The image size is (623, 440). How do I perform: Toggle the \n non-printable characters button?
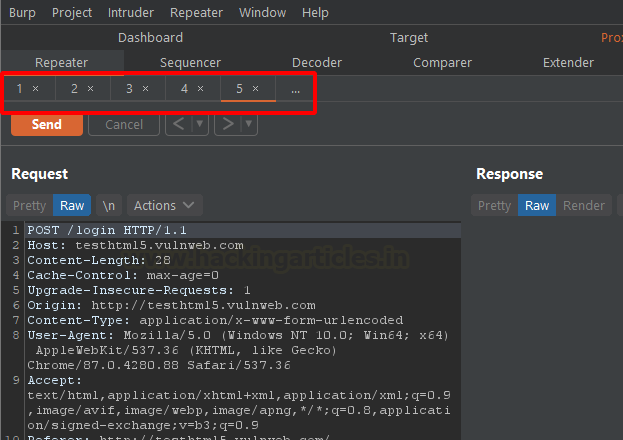point(108,205)
